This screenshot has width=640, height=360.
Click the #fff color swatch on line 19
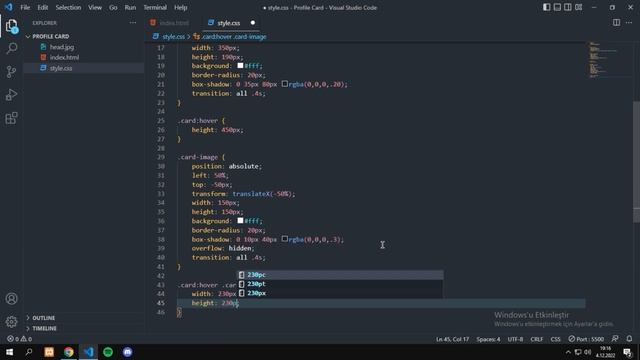tap(240, 66)
